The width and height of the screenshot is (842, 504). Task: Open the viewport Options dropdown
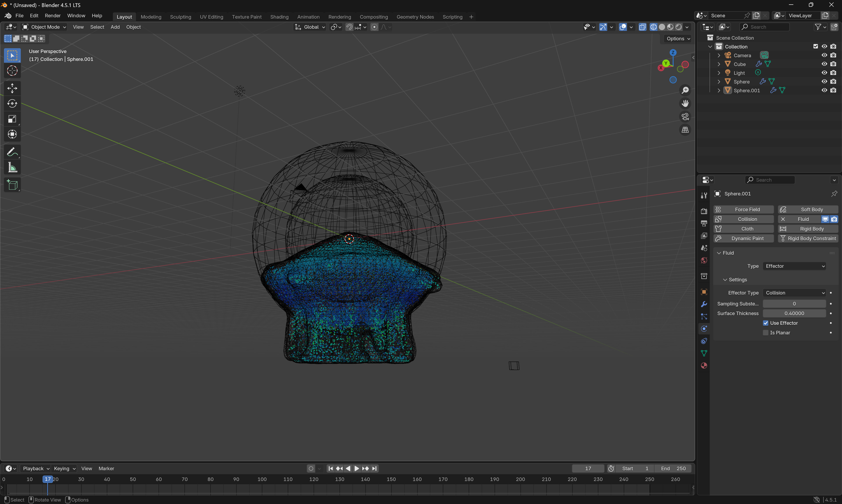pos(678,39)
